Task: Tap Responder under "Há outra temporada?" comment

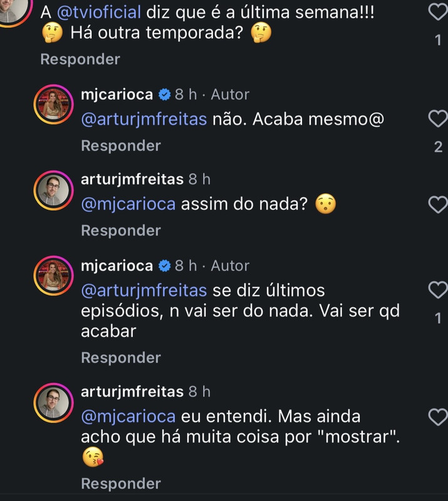Action: click(80, 59)
